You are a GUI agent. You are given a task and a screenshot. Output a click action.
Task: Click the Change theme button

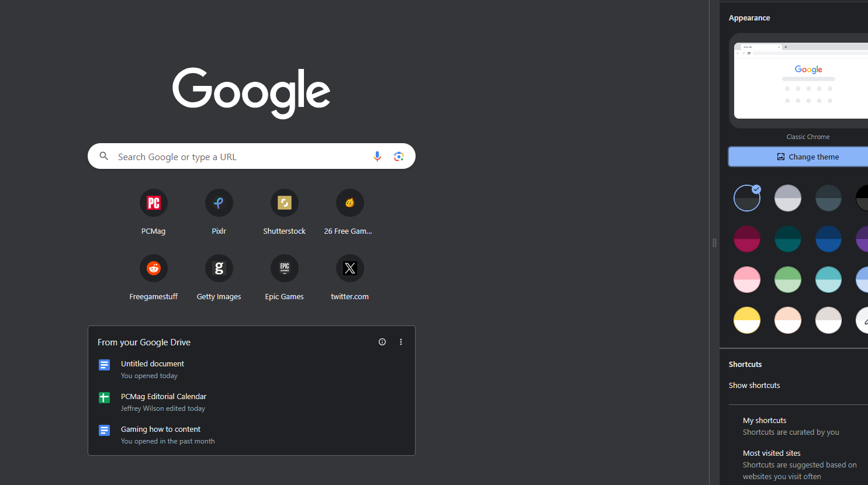point(807,157)
